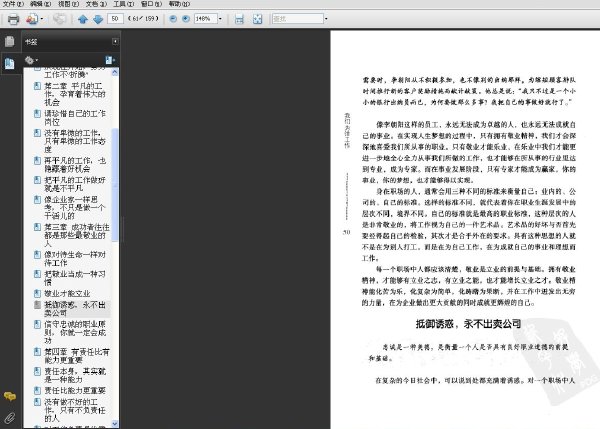This screenshot has width=600, height=429.
Task: Click the find search text field
Action: pos(298,18)
